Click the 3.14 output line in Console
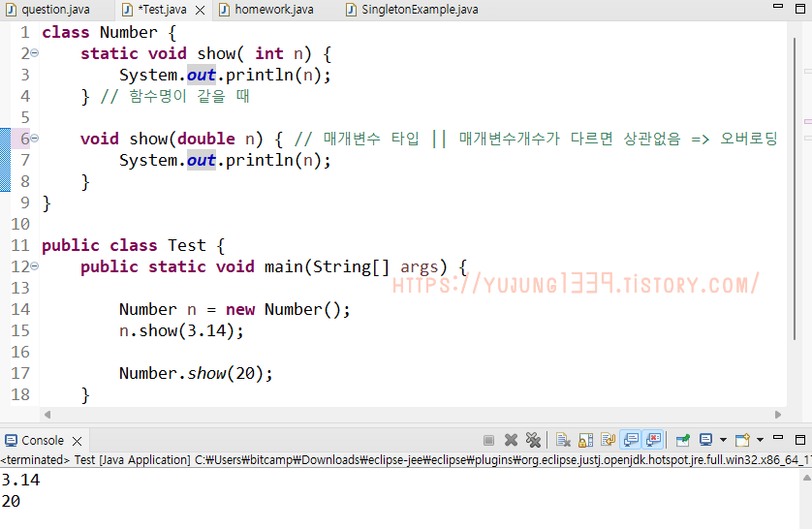Image resolution: width=812 pixels, height=529 pixels. pos(20,480)
